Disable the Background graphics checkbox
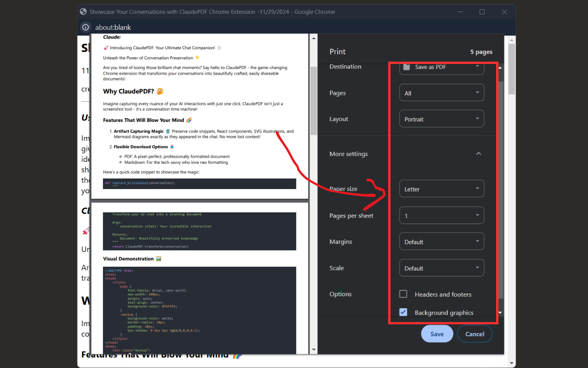Screen dimensions: 588x368 click(x=403, y=312)
